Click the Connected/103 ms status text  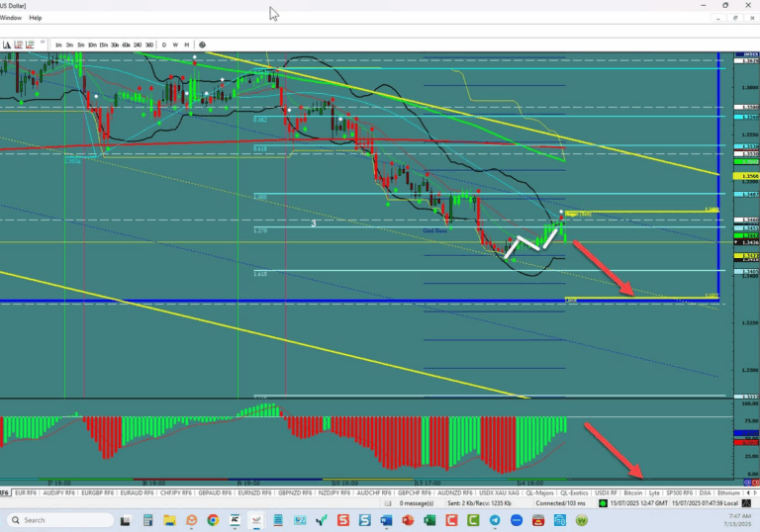tap(560, 503)
